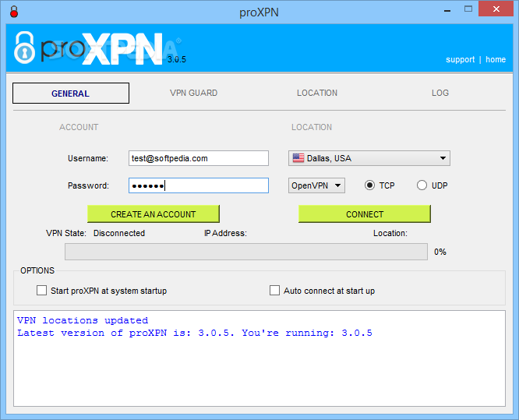Image resolution: width=519 pixels, height=420 pixels.
Task: Click the 3.0.5 version number in header
Action: tap(177, 59)
